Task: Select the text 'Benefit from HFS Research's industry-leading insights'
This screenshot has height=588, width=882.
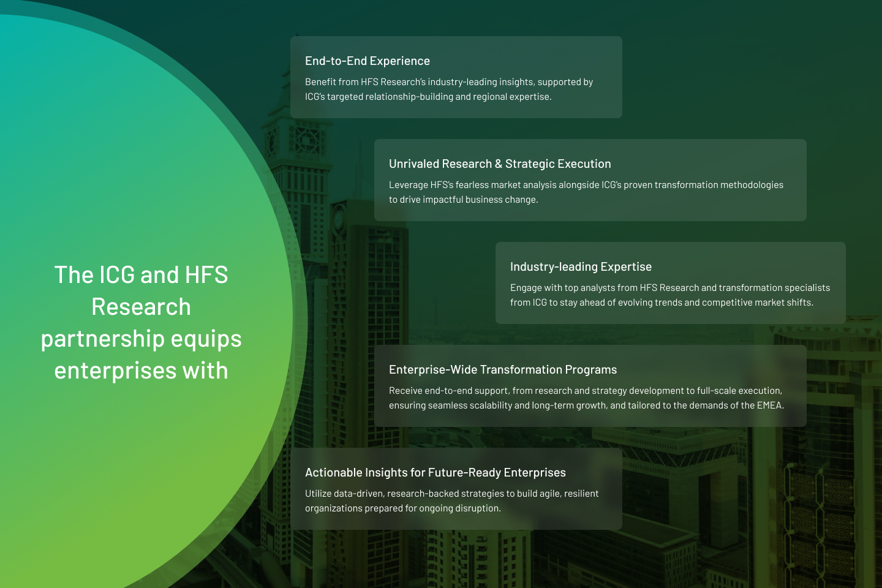Action: [419, 81]
